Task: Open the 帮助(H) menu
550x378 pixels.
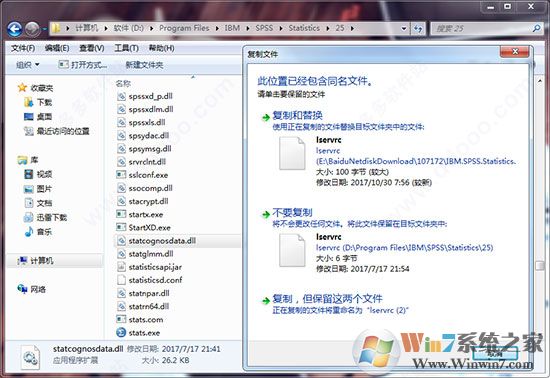Action: pyautogui.click(x=161, y=48)
